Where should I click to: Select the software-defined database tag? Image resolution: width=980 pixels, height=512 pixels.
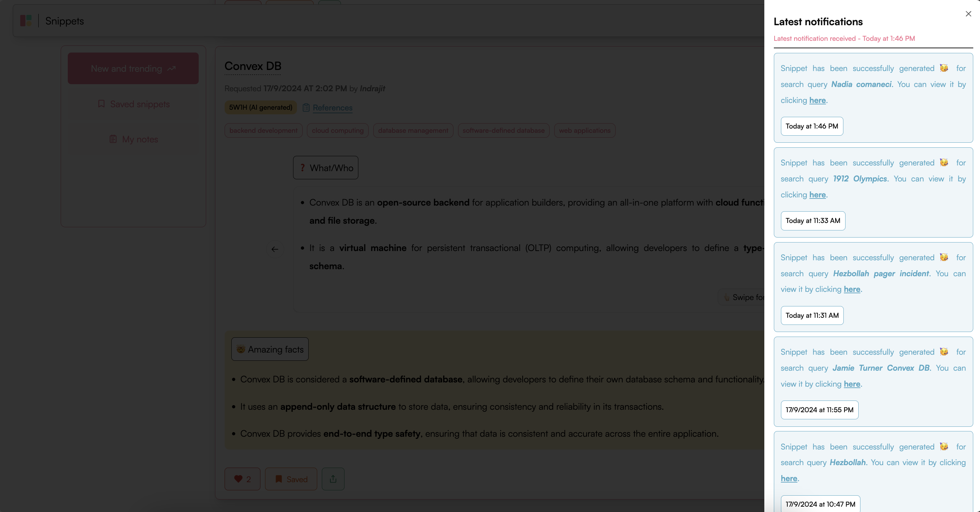503,131
